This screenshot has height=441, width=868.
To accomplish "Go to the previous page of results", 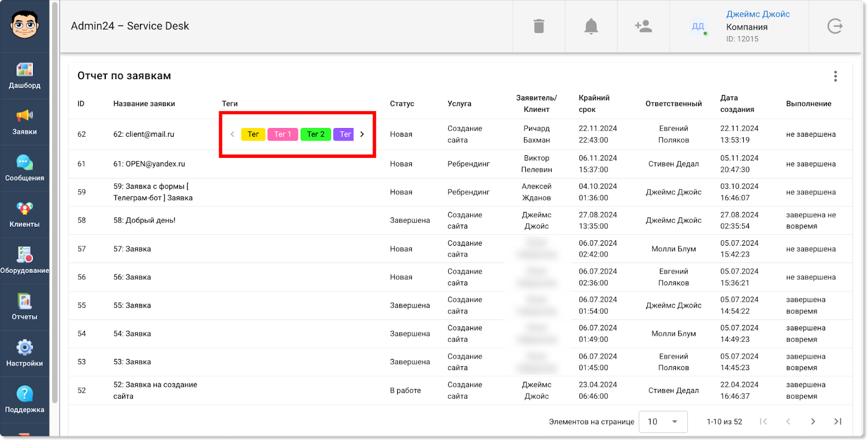I will [x=788, y=421].
